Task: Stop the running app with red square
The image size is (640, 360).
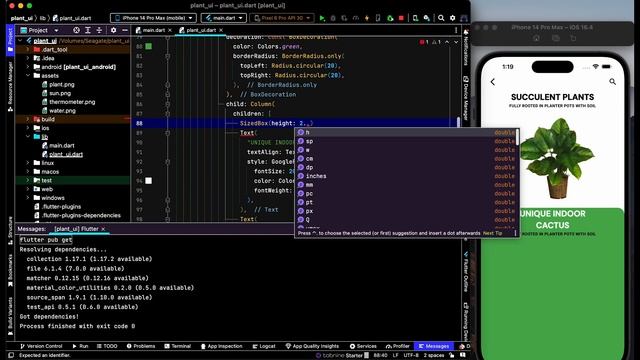Action: pos(401,18)
